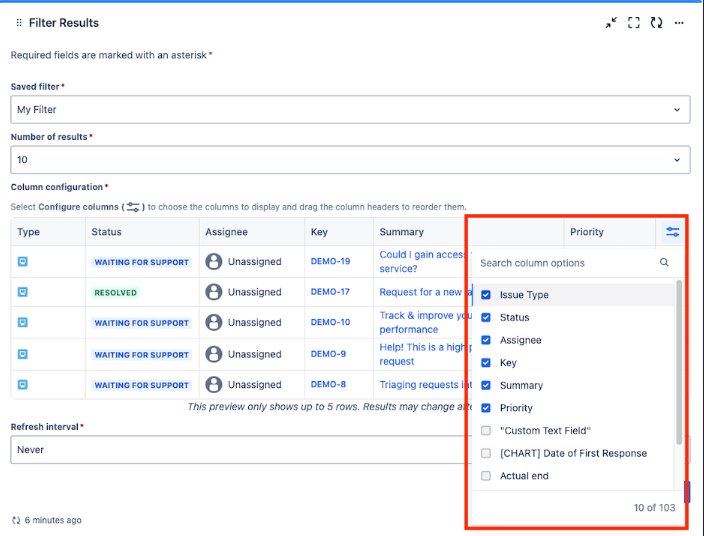Uncheck the Key column checkbox
This screenshot has width=704, height=536.
(x=486, y=362)
